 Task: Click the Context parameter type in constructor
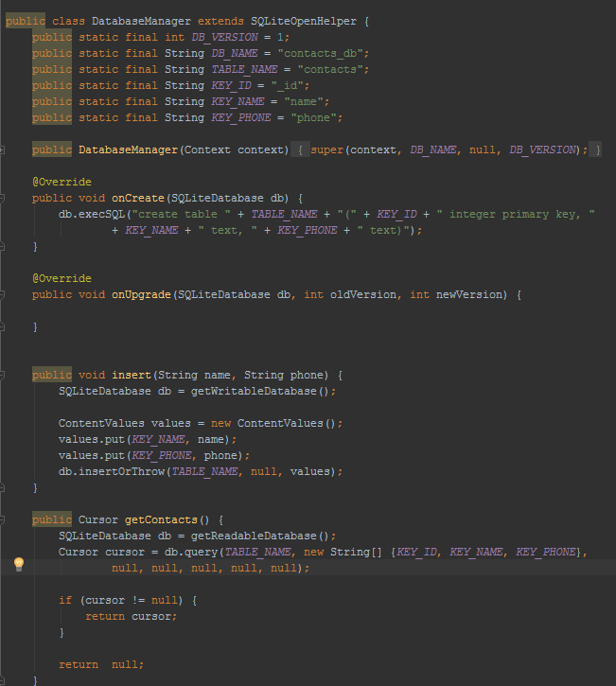[207, 150]
